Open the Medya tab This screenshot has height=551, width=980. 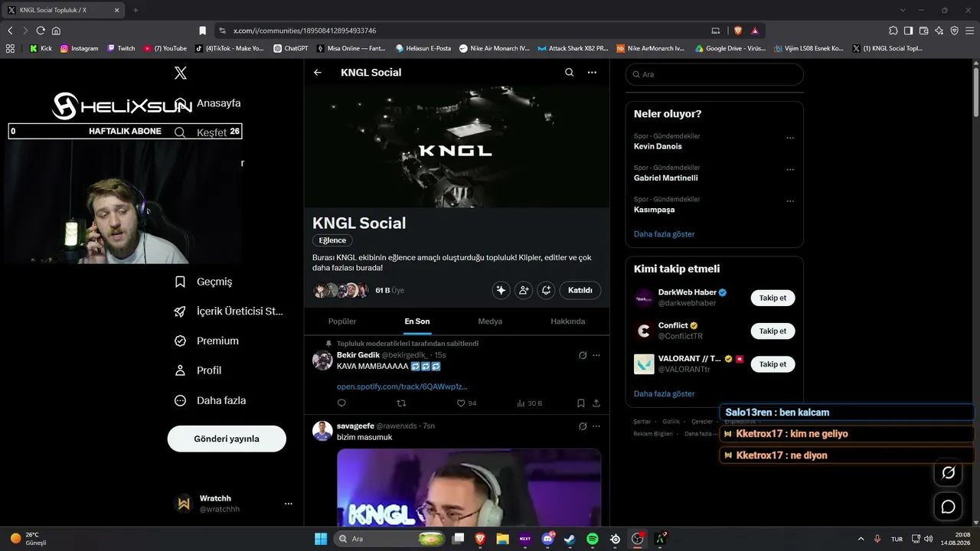(x=490, y=321)
